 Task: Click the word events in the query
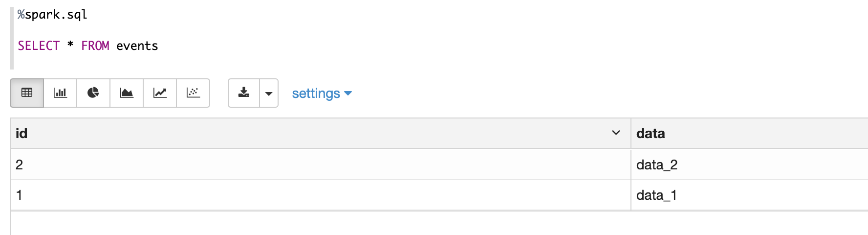coord(137,46)
